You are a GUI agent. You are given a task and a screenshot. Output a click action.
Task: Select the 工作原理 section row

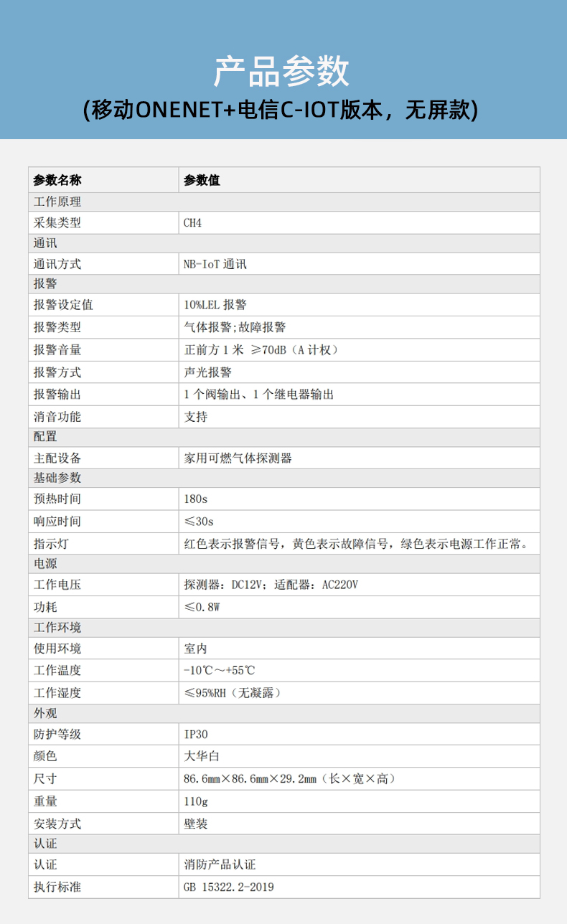(284, 202)
